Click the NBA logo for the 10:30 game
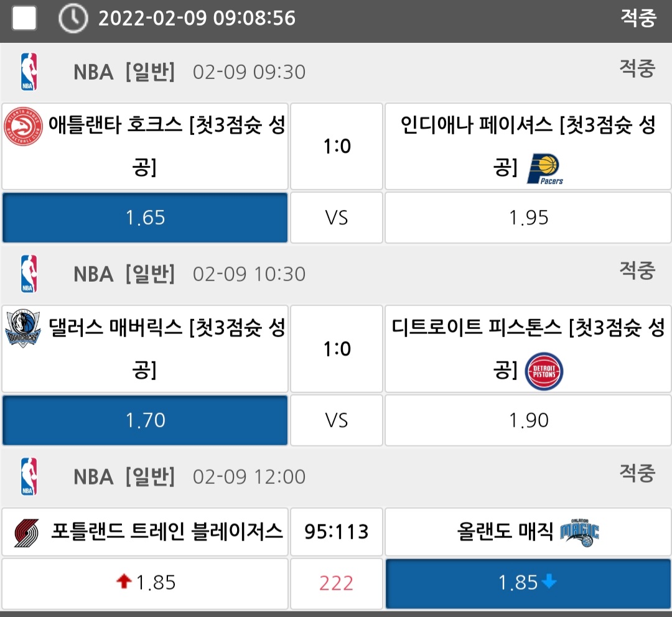Image resolution: width=672 pixels, height=617 pixels. pos(29,274)
